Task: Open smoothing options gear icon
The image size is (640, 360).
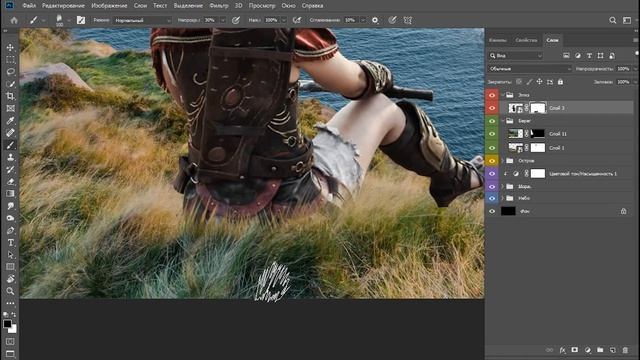Action: click(x=375, y=20)
